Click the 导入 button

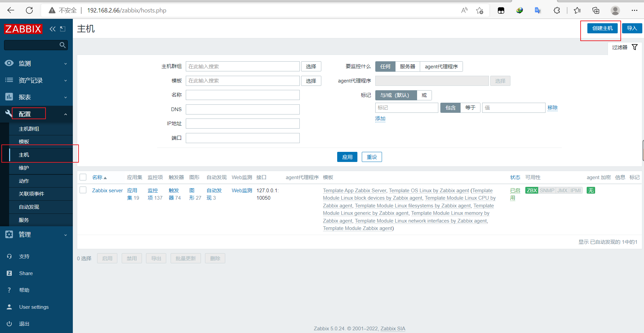click(x=632, y=28)
